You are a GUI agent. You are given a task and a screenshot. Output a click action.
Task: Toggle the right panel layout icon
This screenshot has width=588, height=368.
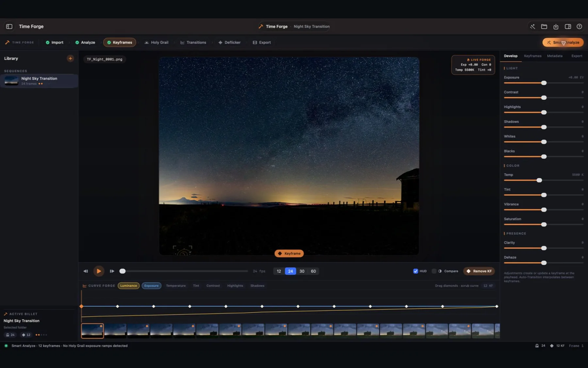(568, 26)
